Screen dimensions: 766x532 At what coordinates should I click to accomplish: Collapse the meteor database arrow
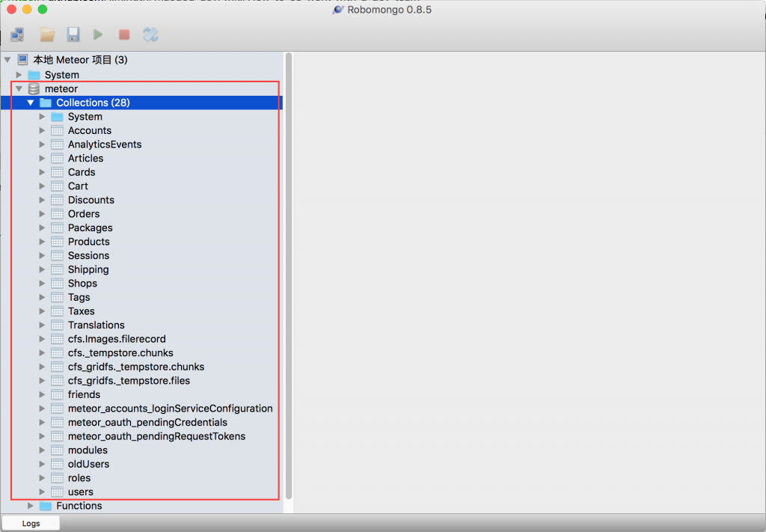[19, 89]
